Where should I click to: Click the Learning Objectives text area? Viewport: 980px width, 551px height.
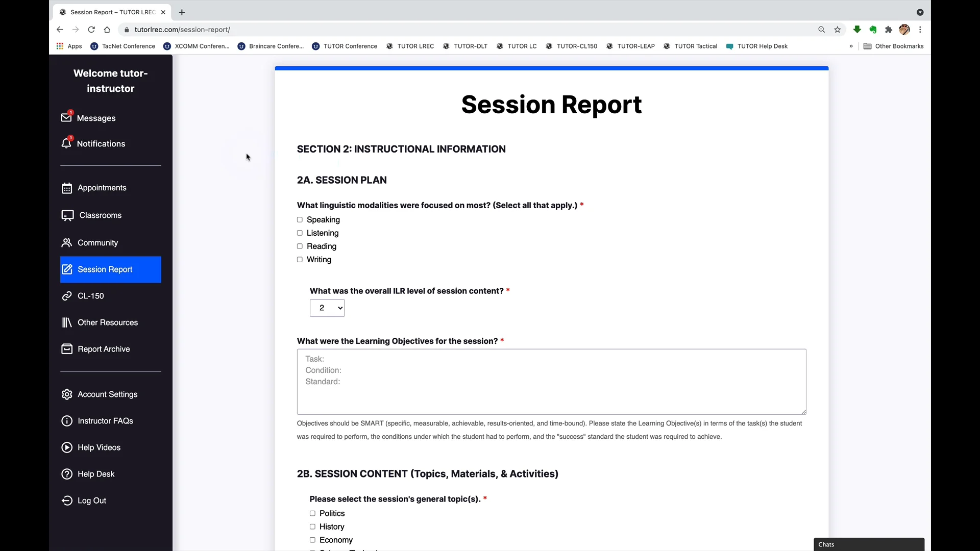[x=552, y=382]
